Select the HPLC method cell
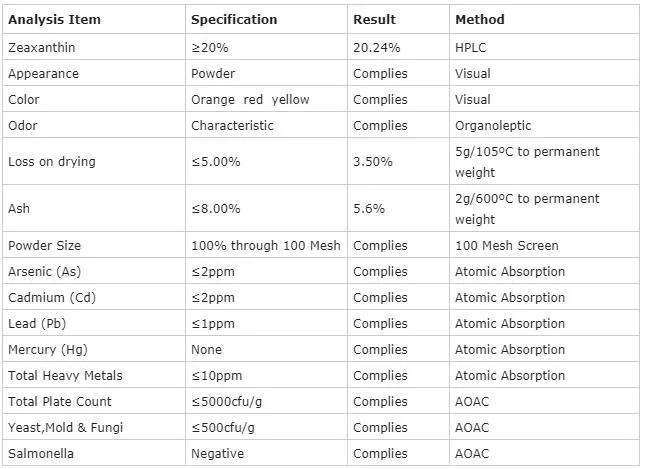645x469 pixels. coord(470,47)
